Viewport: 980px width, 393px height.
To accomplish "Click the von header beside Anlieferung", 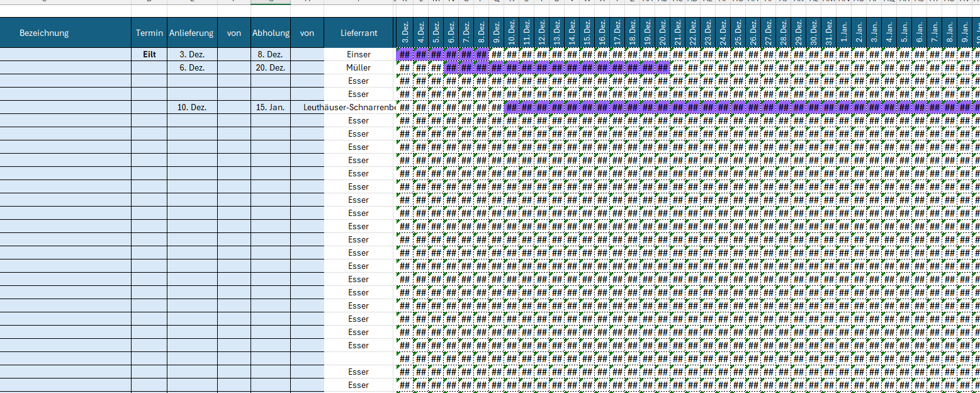I will pos(234,33).
